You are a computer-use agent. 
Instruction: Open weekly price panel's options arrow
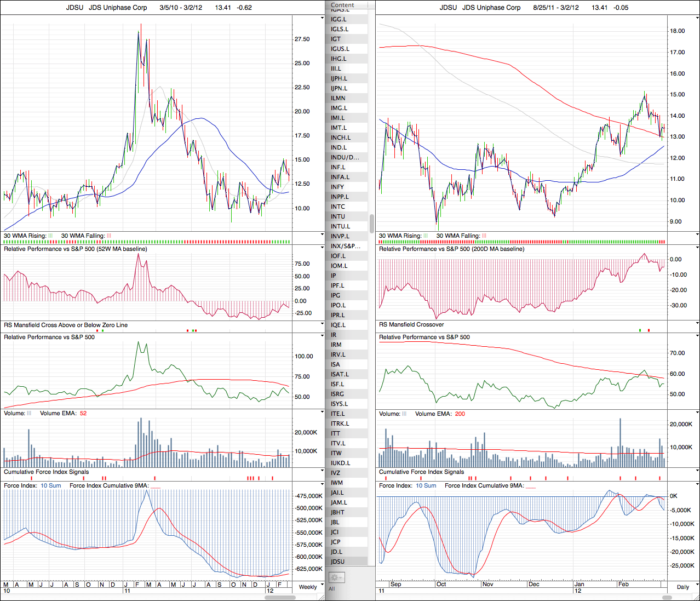(322, 18)
